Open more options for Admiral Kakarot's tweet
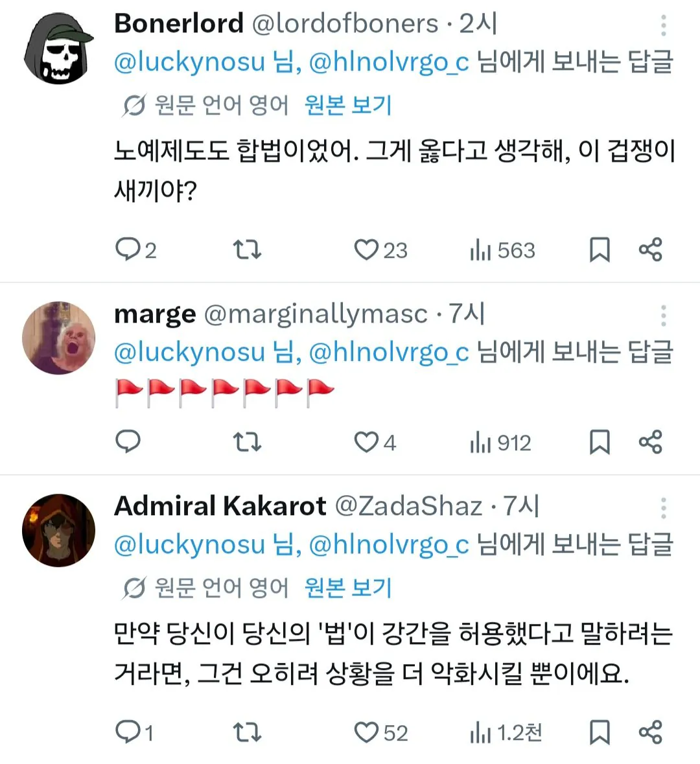 663,508
